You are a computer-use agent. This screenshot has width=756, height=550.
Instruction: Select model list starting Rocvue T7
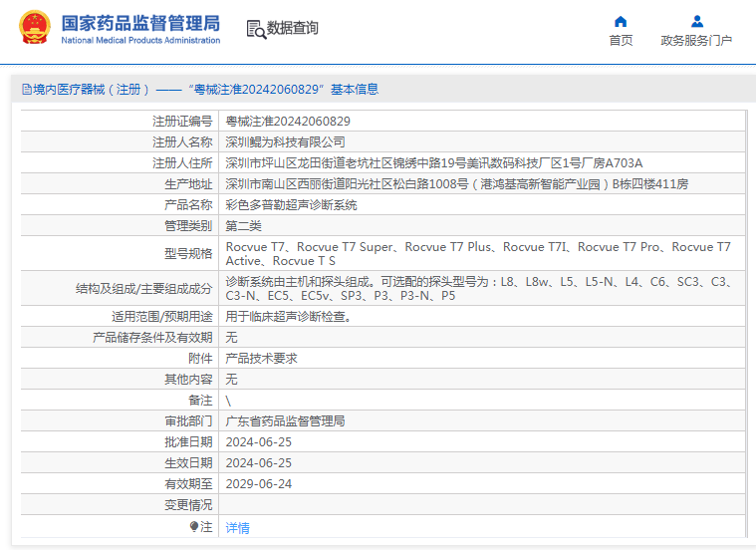point(478,254)
